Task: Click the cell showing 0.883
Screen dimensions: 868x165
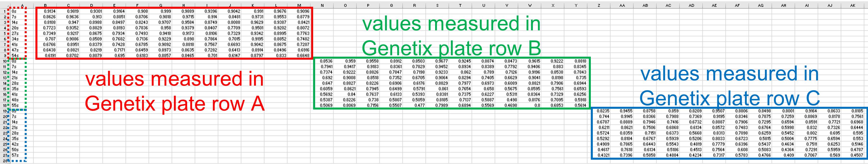Action: 553,66
